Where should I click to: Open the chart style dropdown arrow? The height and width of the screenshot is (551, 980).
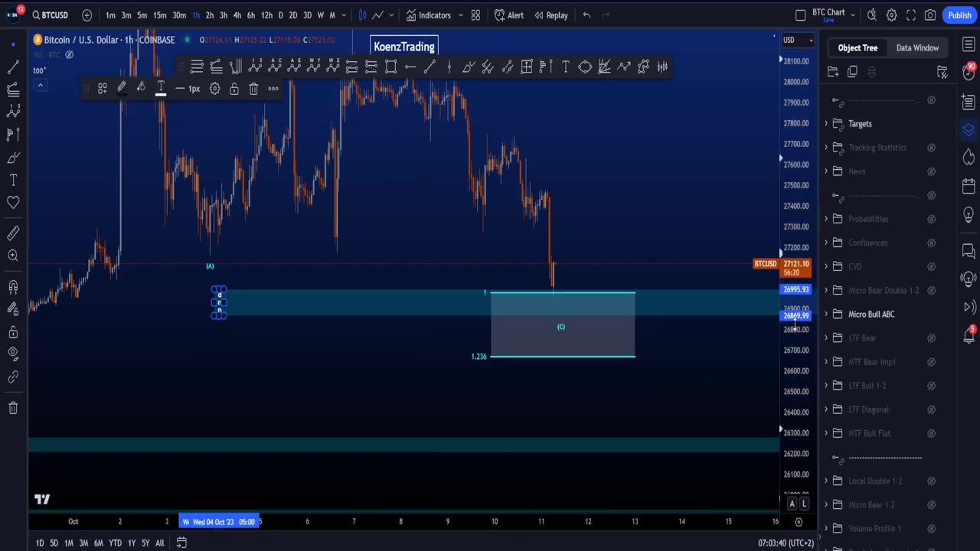(x=390, y=15)
